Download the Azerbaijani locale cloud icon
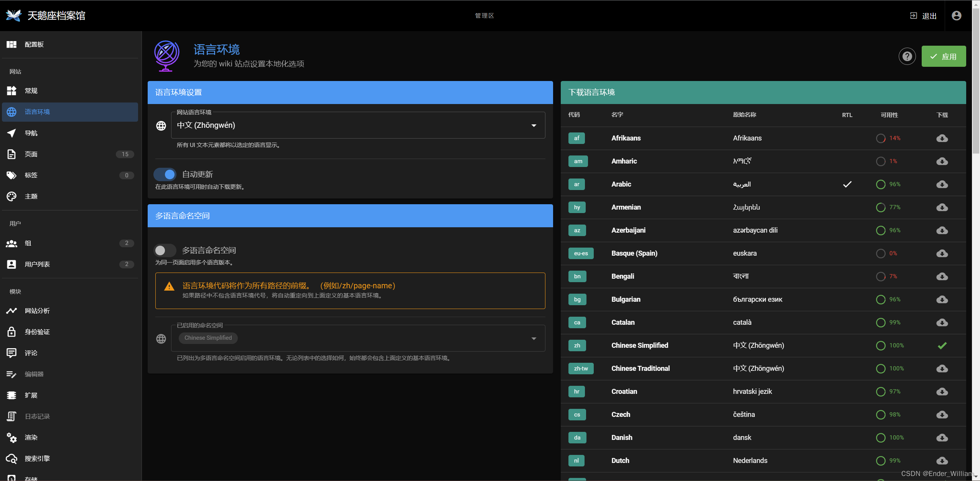 (942, 230)
